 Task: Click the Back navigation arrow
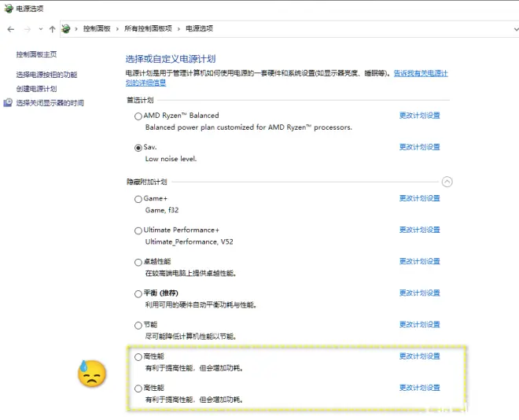(10, 29)
